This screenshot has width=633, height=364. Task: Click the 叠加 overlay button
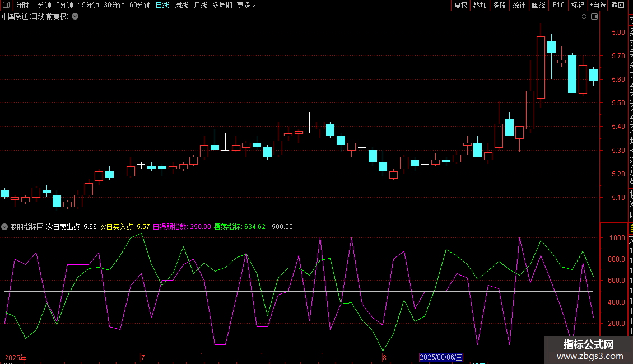[x=480, y=5]
